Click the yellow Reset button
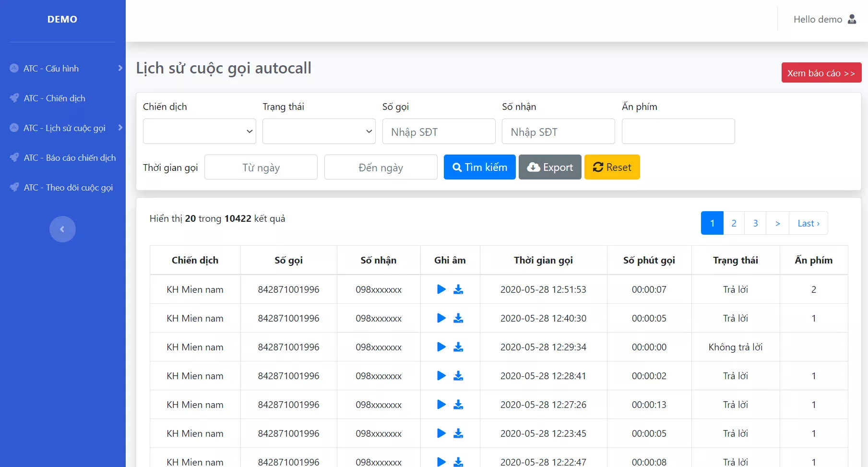 point(612,167)
